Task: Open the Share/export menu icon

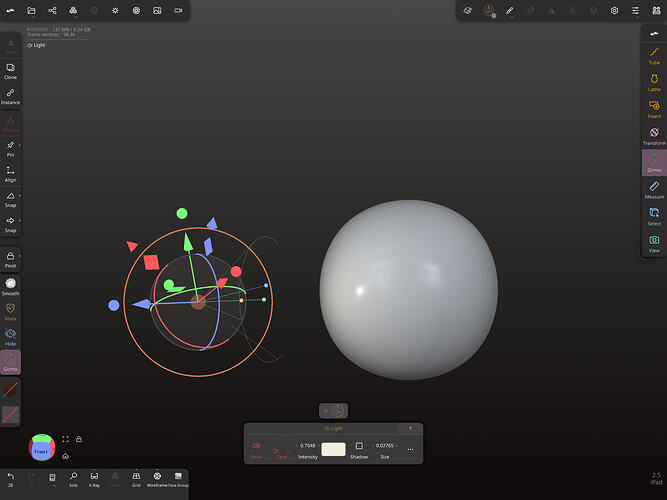Action: coord(52,11)
